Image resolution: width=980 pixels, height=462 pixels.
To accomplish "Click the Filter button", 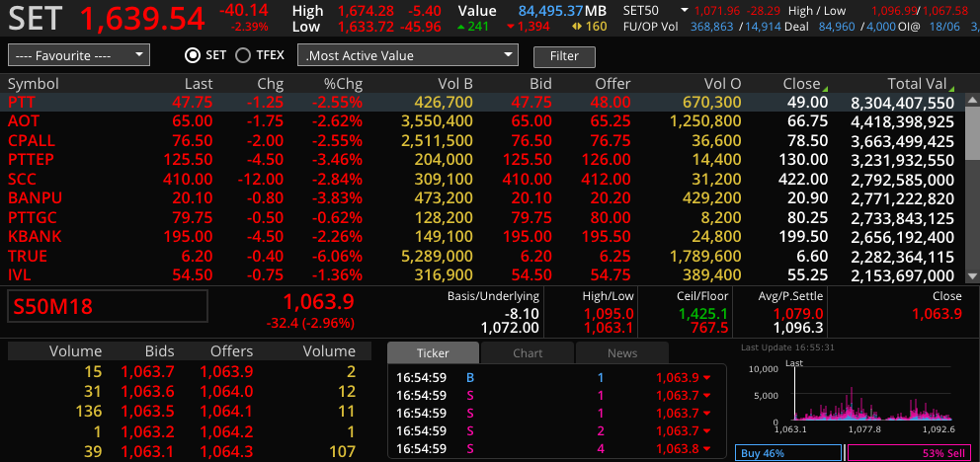I will tap(564, 56).
